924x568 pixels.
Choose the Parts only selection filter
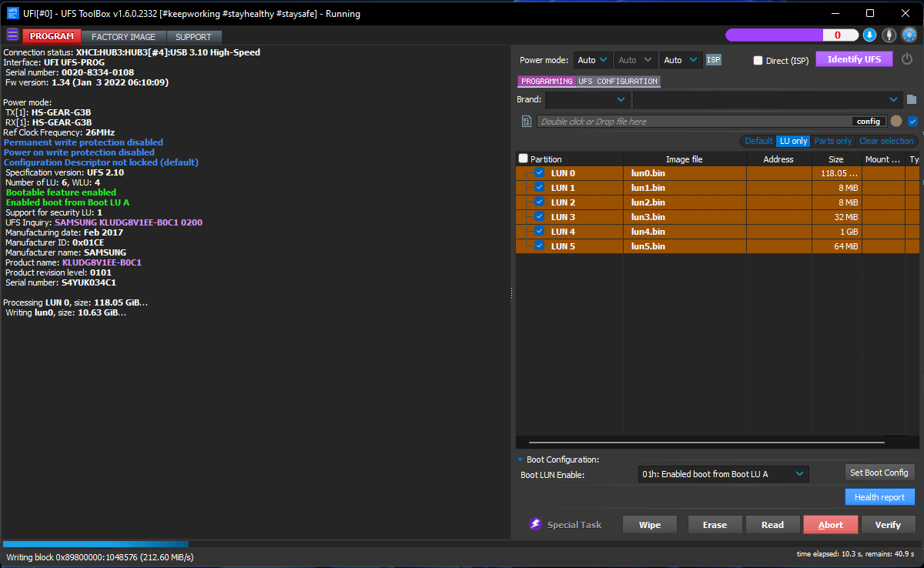coord(833,141)
